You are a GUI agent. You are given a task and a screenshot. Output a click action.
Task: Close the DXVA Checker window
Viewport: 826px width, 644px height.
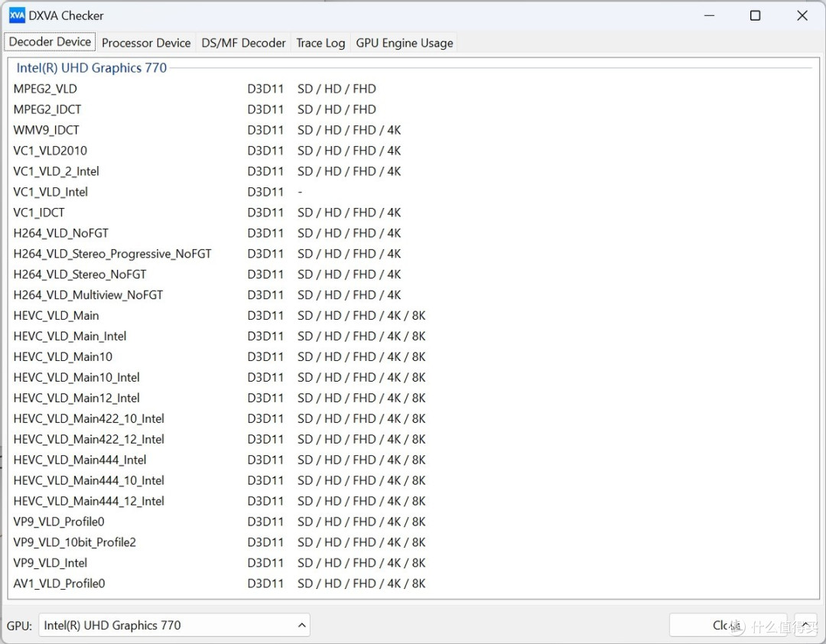point(802,15)
